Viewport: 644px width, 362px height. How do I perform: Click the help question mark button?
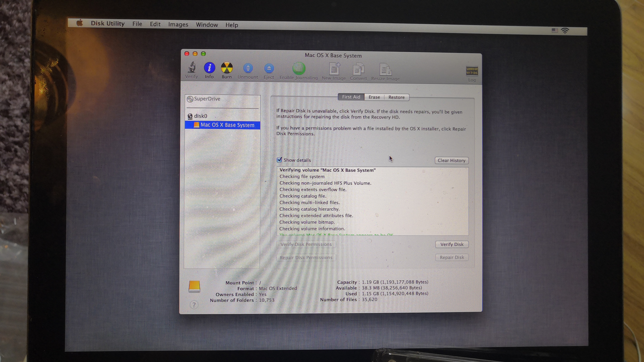pyautogui.click(x=194, y=305)
